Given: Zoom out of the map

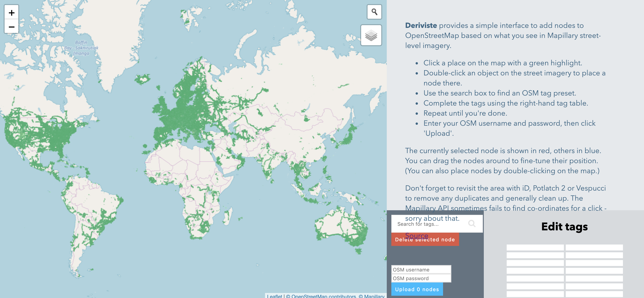Looking at the screenshot, I should point(11,27).
